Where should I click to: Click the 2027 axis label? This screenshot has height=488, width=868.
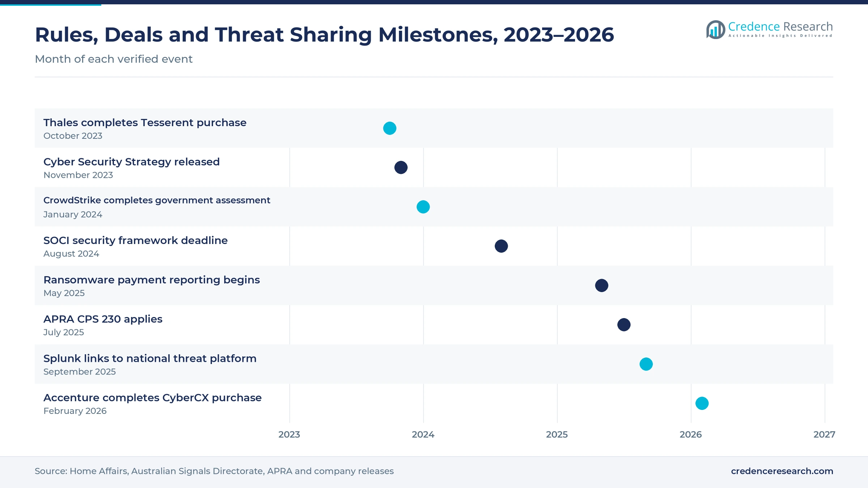click(x=825, y=435)
